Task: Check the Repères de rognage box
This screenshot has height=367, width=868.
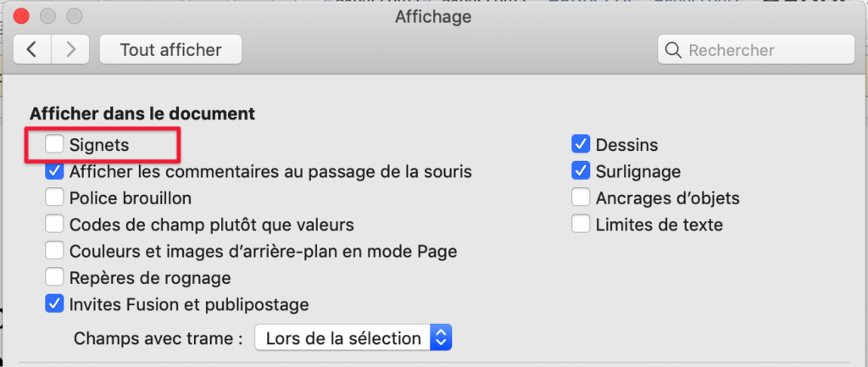Action: (x=55, y=277)
